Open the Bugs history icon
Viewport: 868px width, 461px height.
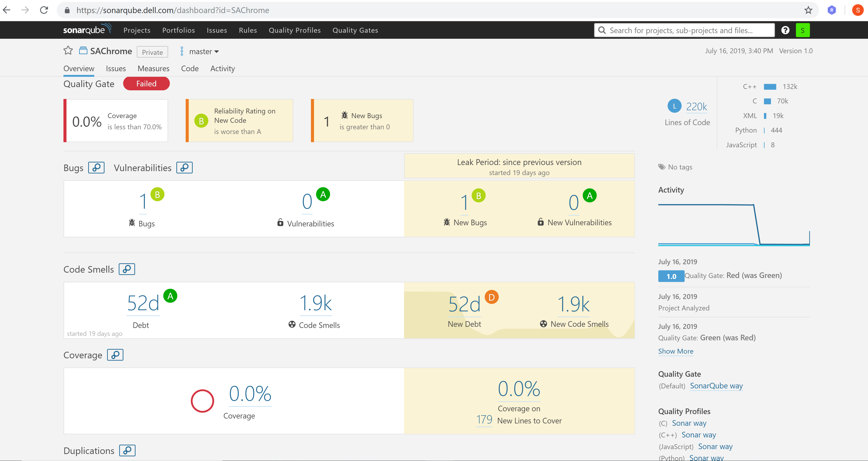[x=96, y=168]
